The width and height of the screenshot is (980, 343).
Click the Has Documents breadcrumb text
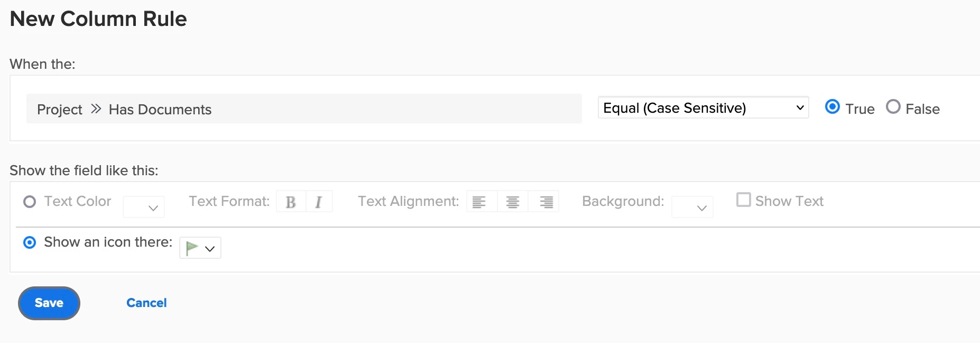(x=160, y=110)
